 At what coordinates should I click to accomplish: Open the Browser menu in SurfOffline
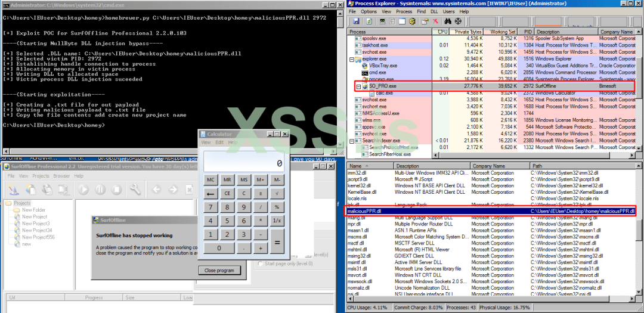point(61,176)
